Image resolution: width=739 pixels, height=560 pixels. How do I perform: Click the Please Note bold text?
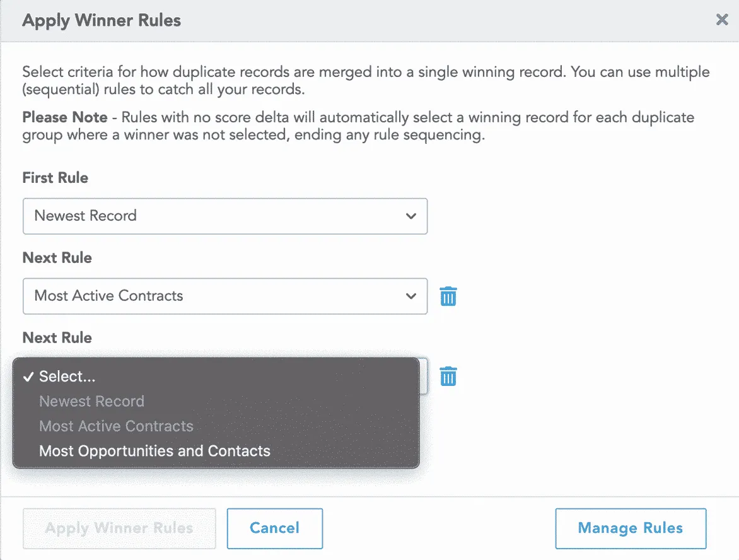click(x=65, y=117)
